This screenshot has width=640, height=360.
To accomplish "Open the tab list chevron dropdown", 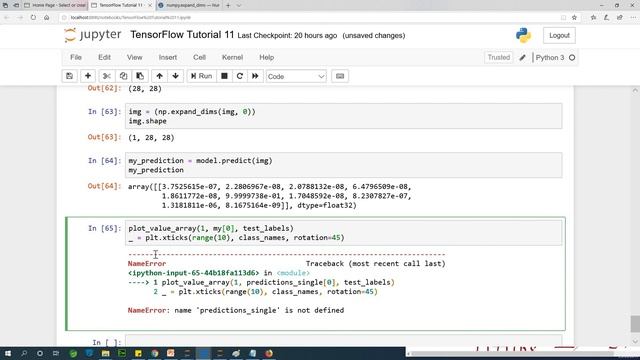I will [x=239, y=5].
